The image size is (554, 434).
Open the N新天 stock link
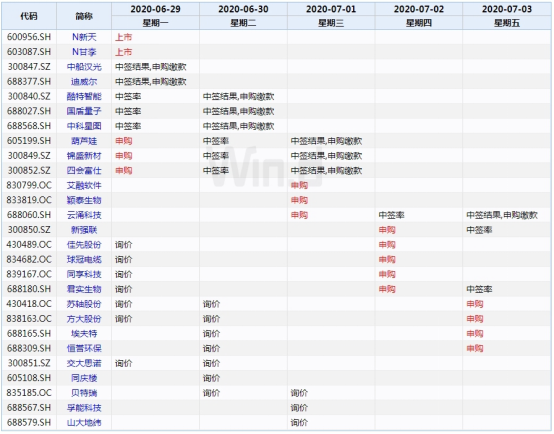coord(84,37)
